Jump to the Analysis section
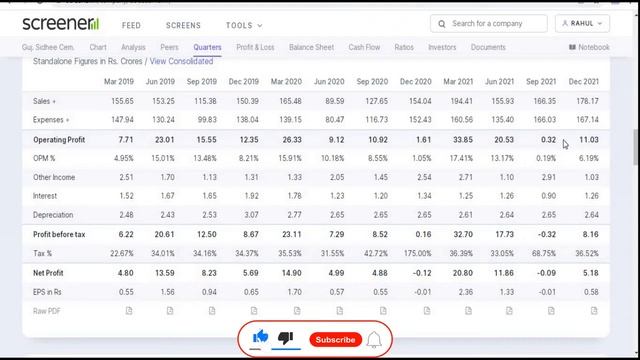640x360 pixels. click(133, 47)
